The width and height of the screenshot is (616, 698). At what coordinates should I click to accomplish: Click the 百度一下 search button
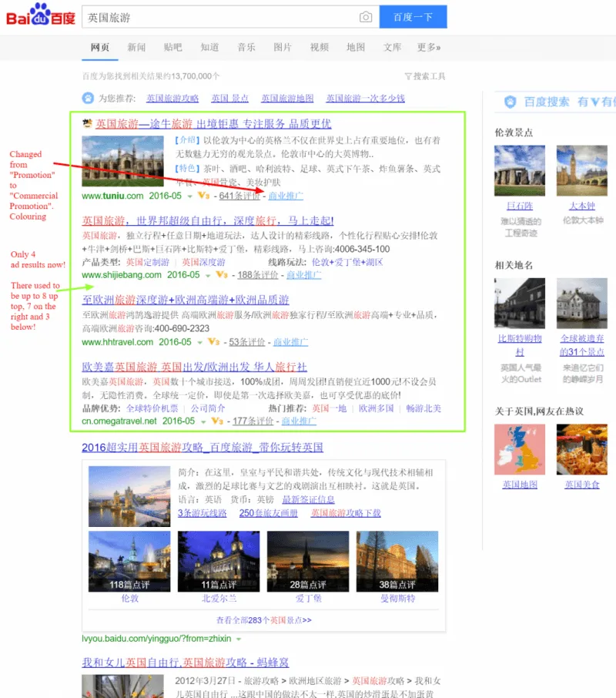[413, 17]
